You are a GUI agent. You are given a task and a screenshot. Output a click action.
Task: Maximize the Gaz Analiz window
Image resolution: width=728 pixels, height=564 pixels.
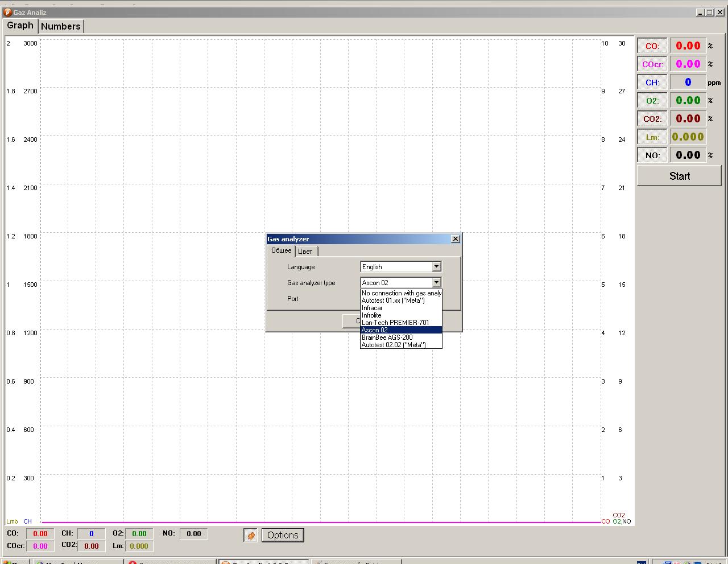coord(709,13)
